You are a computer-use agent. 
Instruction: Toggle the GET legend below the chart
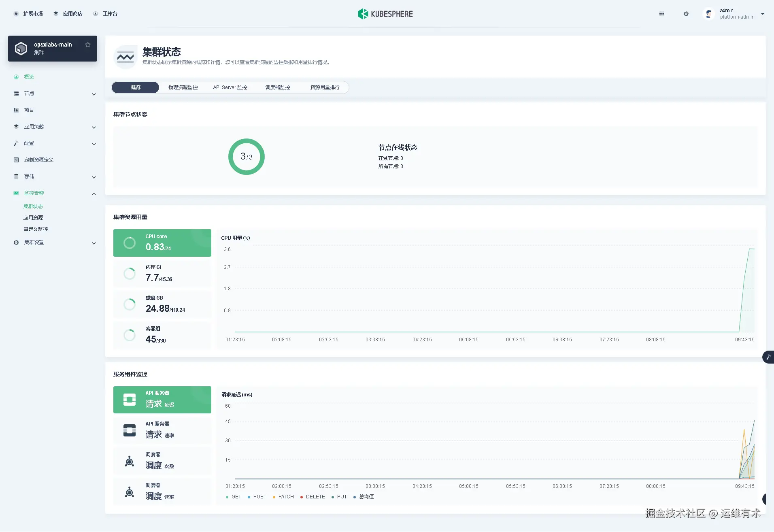click(234, 497)
